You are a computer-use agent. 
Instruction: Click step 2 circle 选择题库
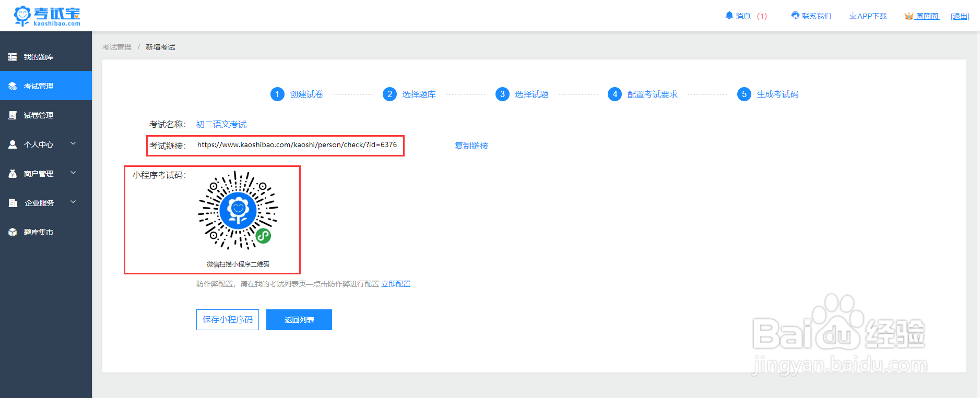(x=389, y=94)
